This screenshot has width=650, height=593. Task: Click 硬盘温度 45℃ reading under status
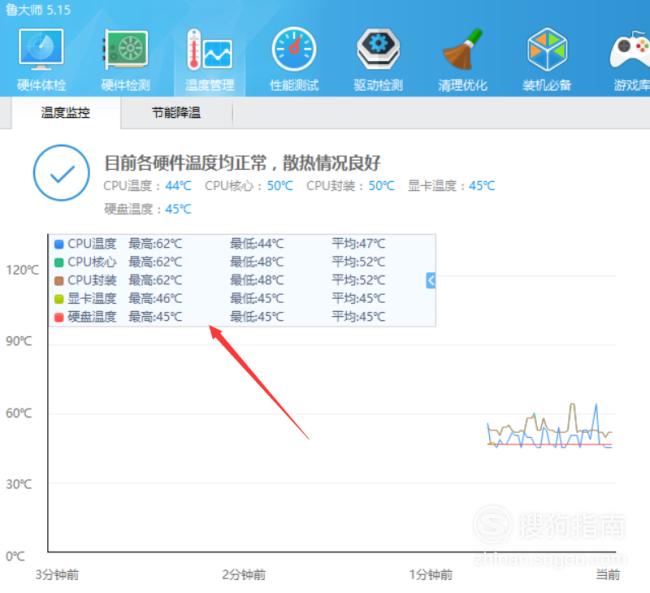click(148, 209)
